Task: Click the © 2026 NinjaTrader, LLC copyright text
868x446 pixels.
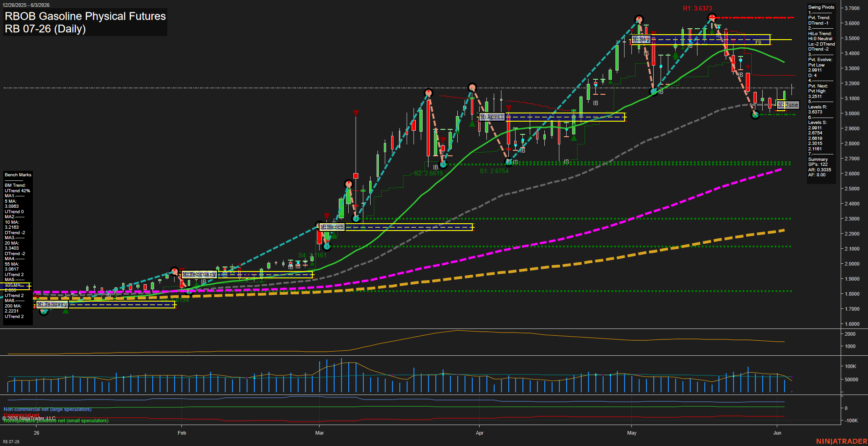Action: pos(29,418)
